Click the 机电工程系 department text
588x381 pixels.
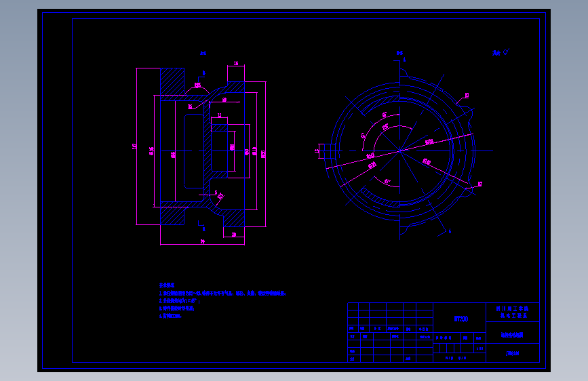tap(514, 316)
